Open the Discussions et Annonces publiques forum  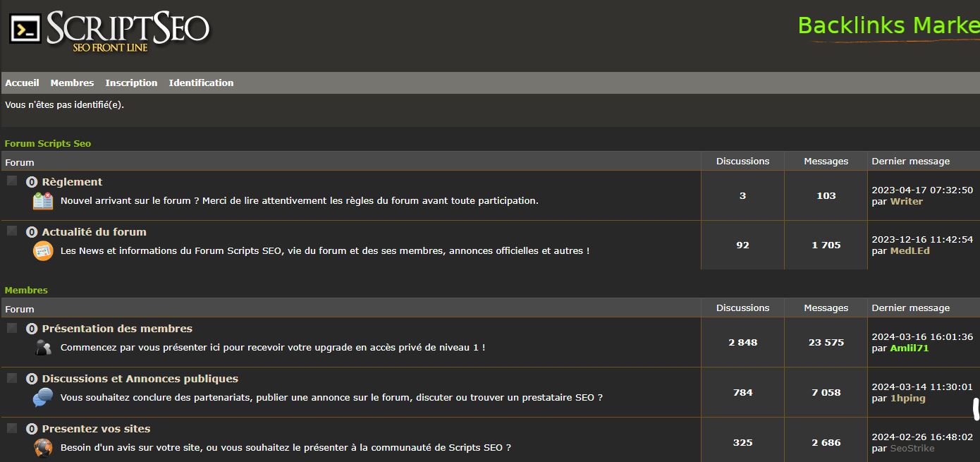click(140, 379)
